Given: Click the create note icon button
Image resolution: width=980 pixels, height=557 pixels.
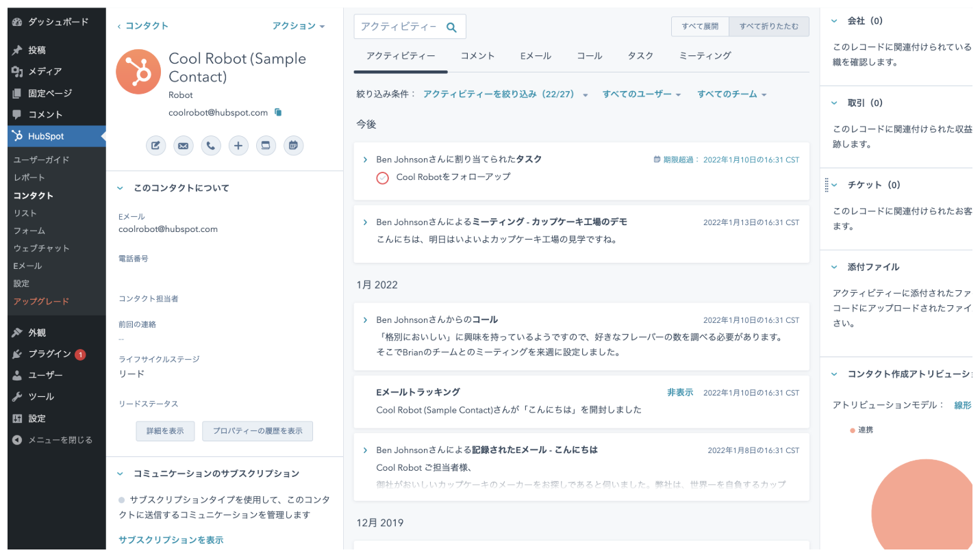Looking at the screenshot, I should [x=155, y=146].
